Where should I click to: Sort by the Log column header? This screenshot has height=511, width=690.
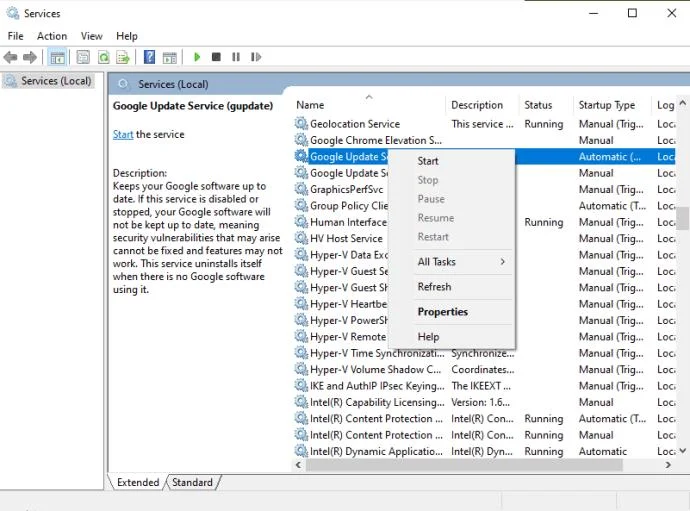(x=665, y=105)
